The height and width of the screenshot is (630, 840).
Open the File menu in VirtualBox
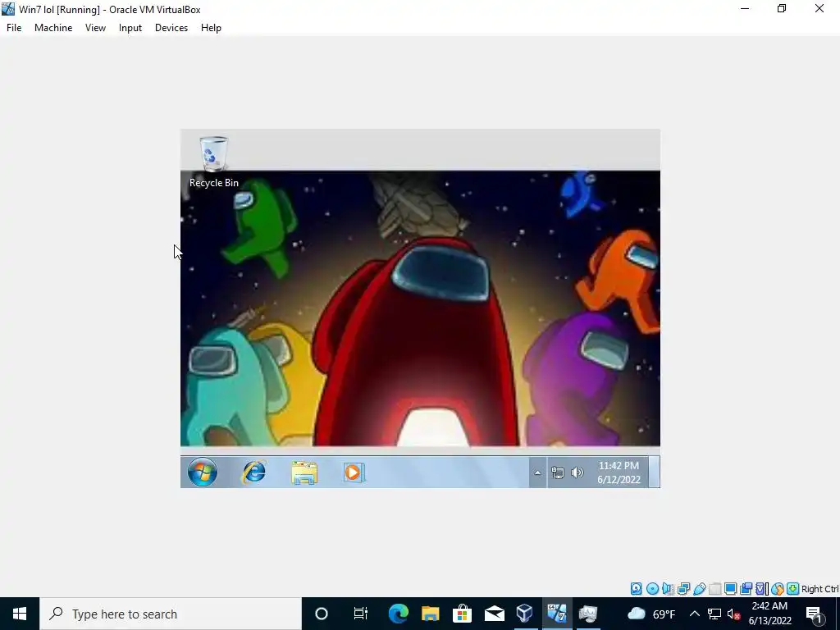(x=14, y=28)
